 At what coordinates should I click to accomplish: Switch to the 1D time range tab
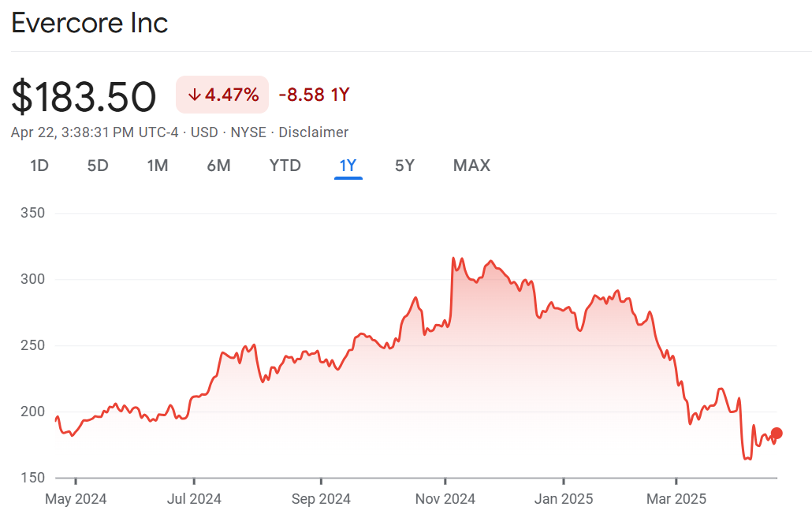click(39, 166)
